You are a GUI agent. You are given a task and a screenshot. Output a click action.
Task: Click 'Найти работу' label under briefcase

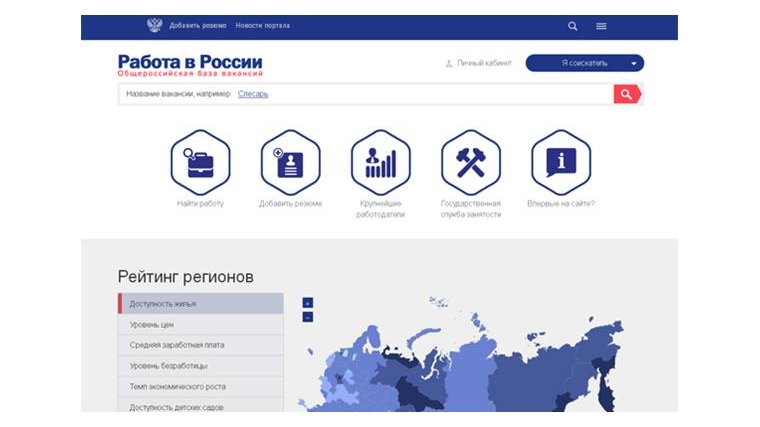[x=200, y=204]
